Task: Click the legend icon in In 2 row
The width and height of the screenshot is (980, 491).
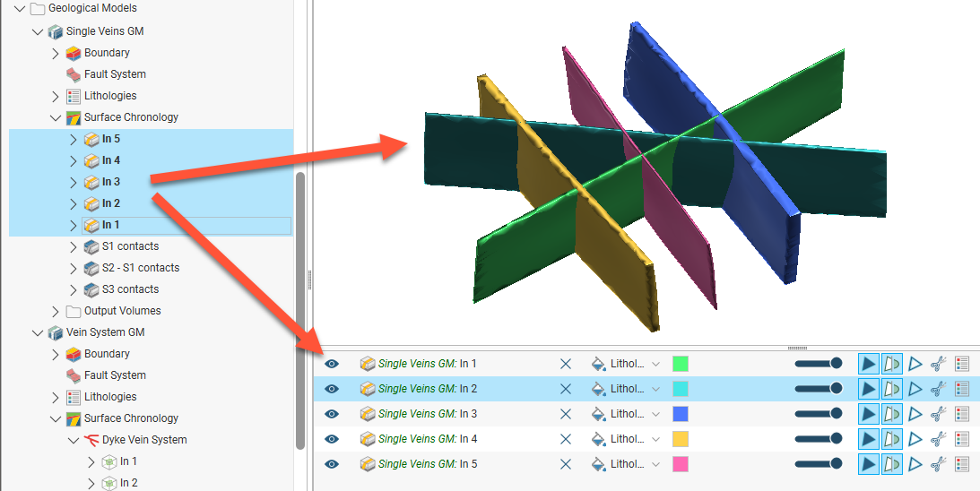Action: (x=963, y=389)
